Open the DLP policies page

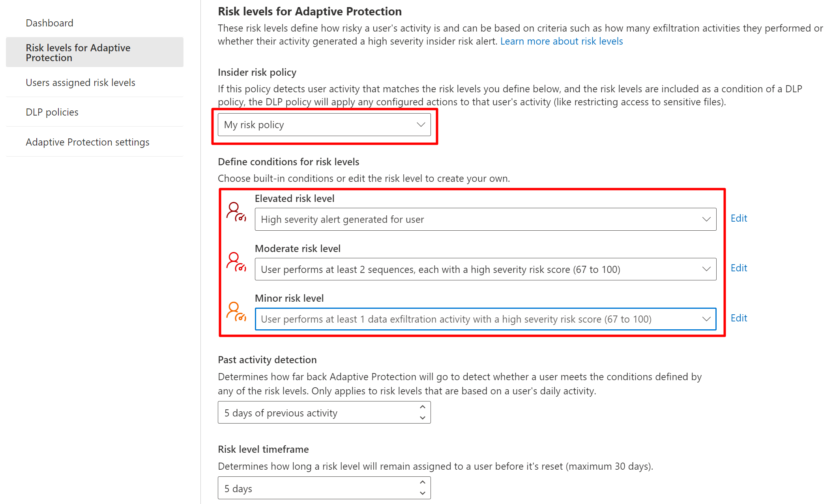pyautogui.click(x=52, y=112)
